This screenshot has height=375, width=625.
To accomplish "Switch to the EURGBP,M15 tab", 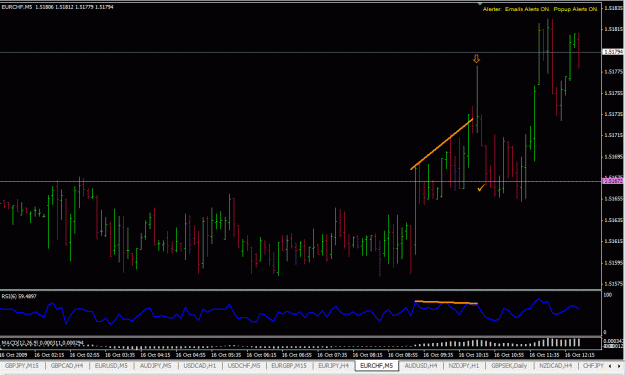I will pos(289,365).
